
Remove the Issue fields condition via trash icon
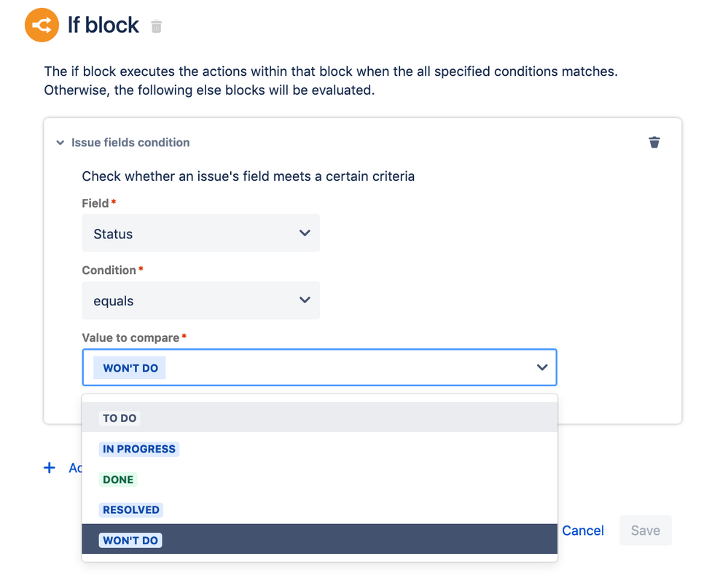654,142
